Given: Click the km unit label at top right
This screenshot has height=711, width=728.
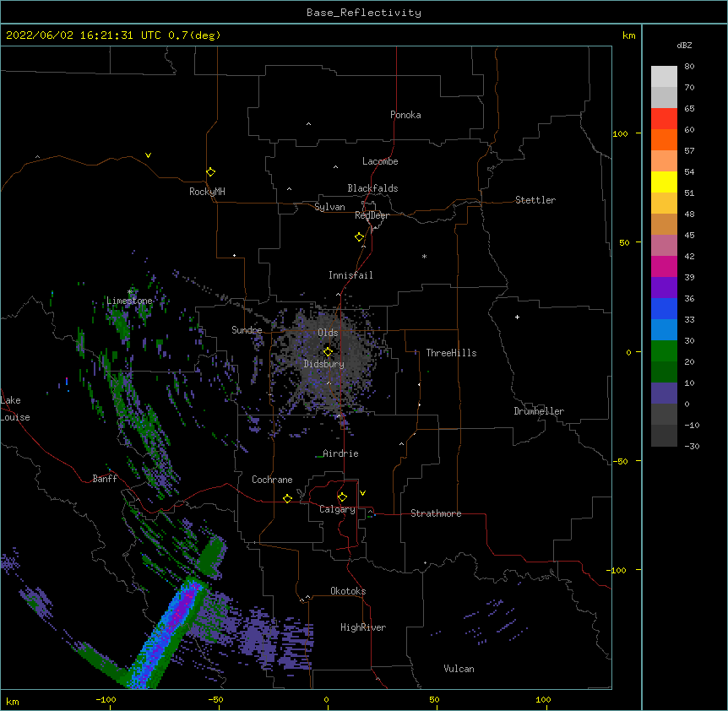Looking at the screenshot, I should (628, 35).
